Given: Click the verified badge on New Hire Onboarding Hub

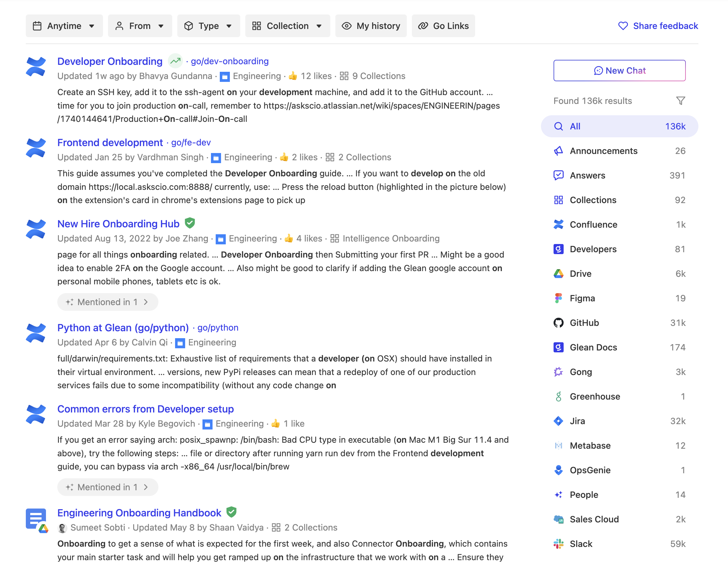Looking at the screenshot, I should point(190,223).
